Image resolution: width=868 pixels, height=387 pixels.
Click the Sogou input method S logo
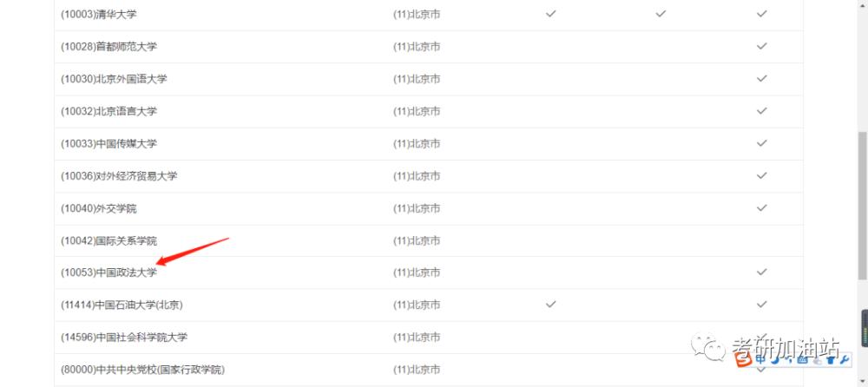pyautogui.click(x=744, y=359)
